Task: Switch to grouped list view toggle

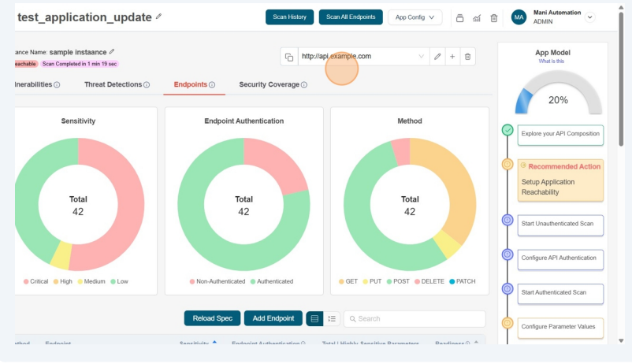Action: (332, 318)
